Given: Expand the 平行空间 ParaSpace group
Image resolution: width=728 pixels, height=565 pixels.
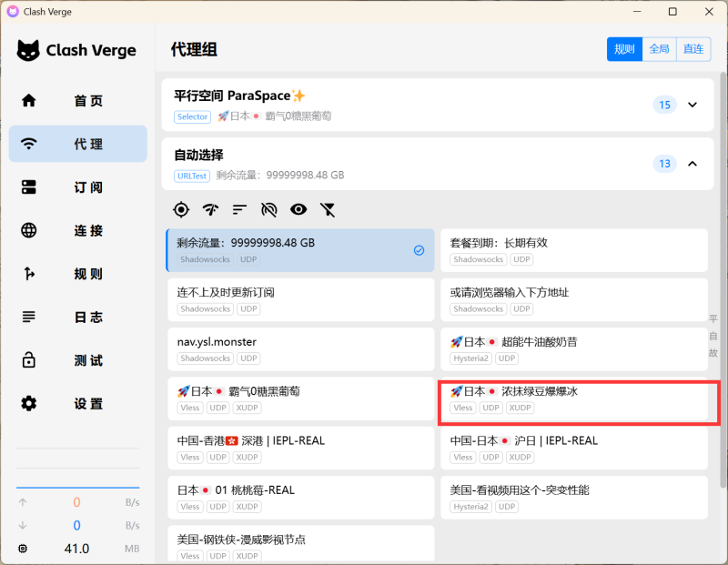Looking at the screenshot, I should click(693, 105).
